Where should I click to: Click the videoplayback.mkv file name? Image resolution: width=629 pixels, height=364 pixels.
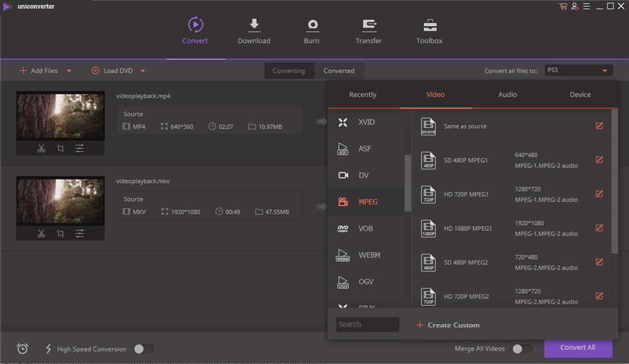coord(143,181)
